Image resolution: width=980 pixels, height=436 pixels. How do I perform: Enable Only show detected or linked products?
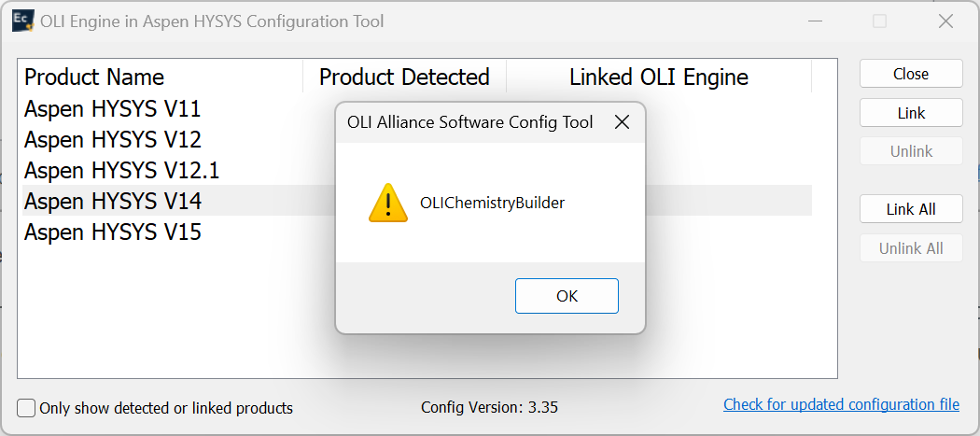click(x=27, y=408)
